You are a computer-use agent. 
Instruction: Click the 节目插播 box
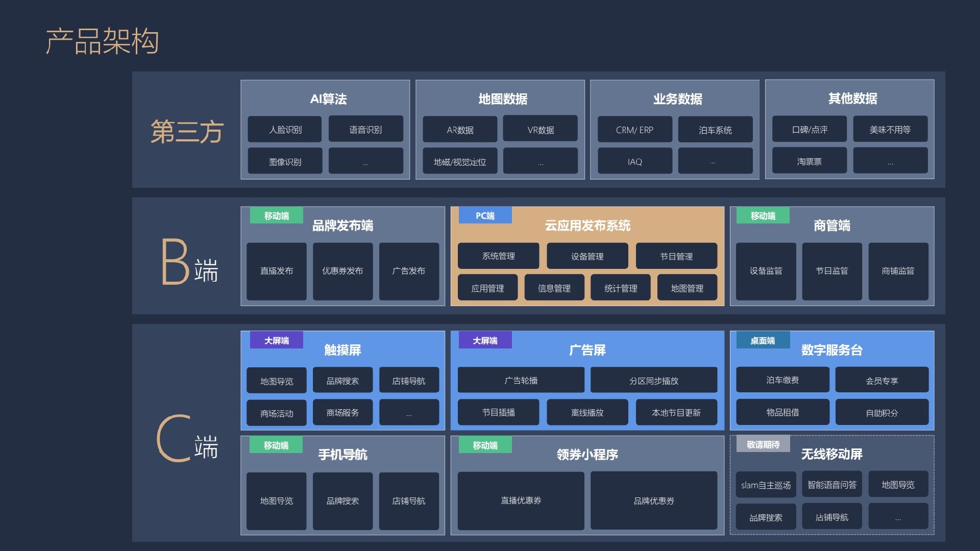point(498,412)
